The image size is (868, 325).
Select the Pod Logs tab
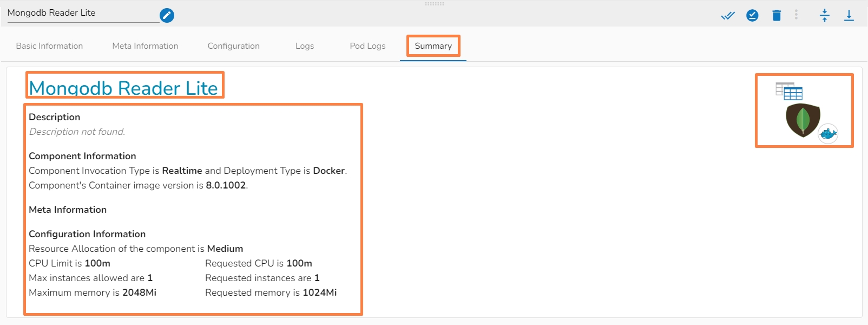pos(367,46)
